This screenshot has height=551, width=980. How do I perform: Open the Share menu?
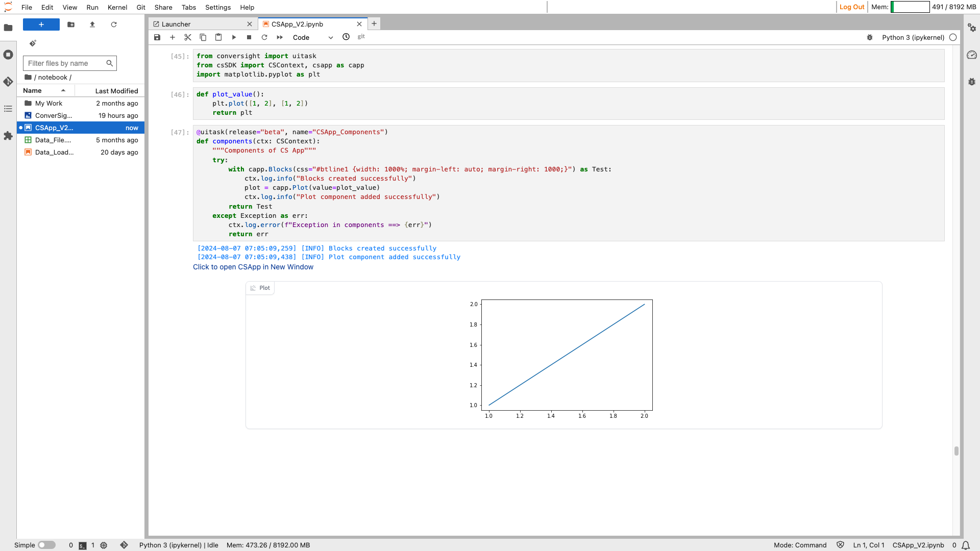[x=163, y=7]
